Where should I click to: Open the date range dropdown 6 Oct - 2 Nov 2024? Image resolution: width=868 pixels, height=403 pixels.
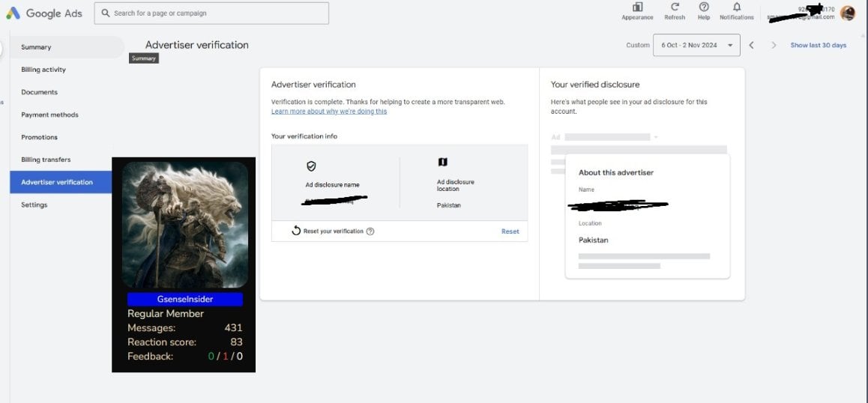tap(696, 46)
